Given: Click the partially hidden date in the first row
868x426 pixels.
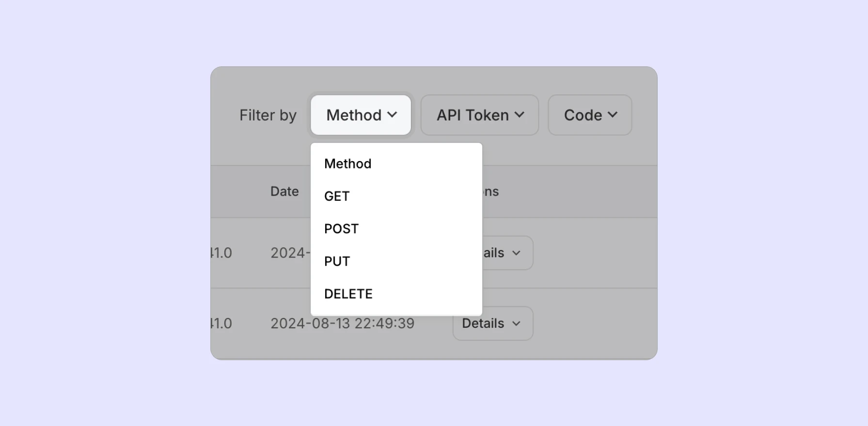Looking at the screenshot, I should pos(290,253).
